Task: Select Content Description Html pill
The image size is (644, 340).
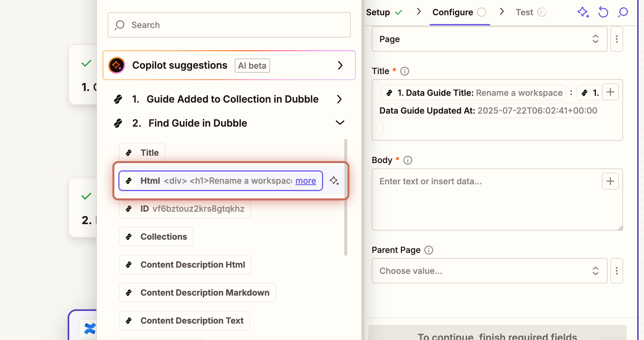Action: coord(185,265)
